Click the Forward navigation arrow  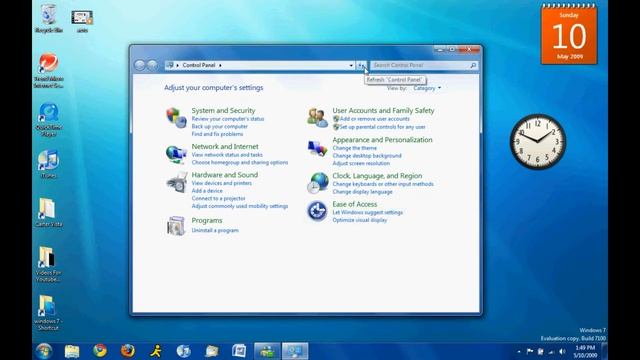(x=152, y=65)
